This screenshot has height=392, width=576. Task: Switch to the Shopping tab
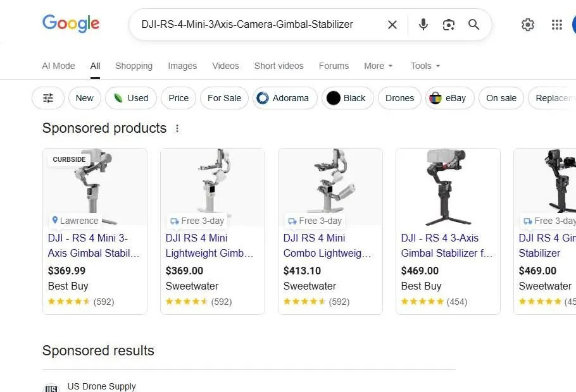click(x=134, y=66)
